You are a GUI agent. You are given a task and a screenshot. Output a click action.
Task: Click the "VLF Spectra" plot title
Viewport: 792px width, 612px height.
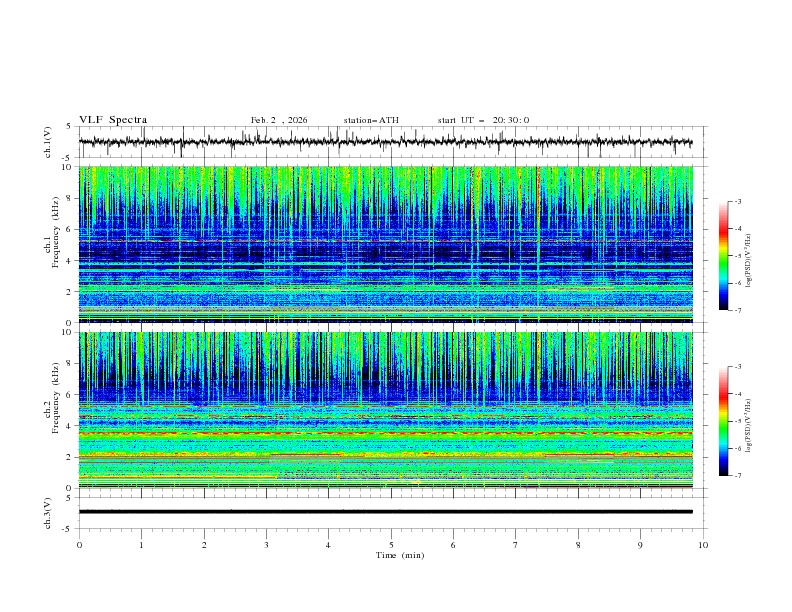113,120
